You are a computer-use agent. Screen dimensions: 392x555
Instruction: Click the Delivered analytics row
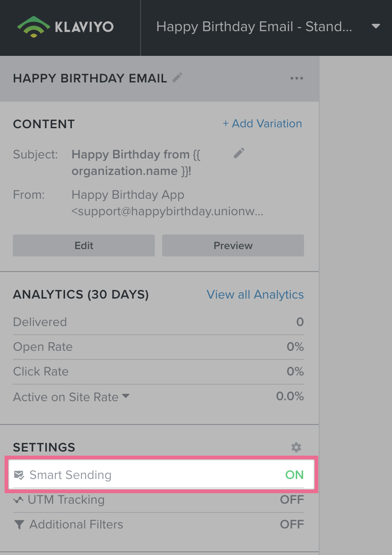pyautogui.click(x=158, y=322)
